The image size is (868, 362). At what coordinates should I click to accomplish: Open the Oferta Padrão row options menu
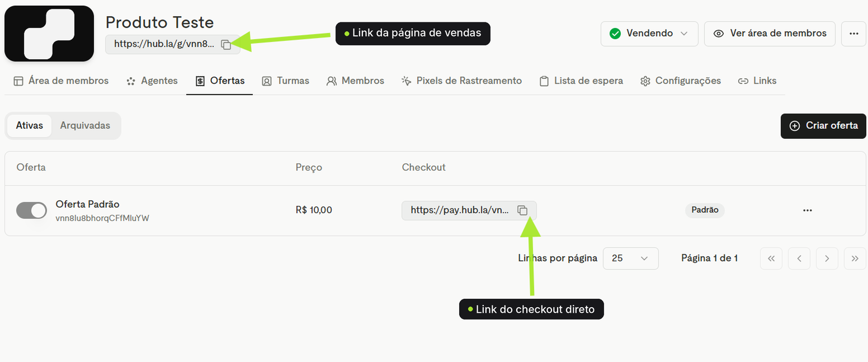[807, 210]
